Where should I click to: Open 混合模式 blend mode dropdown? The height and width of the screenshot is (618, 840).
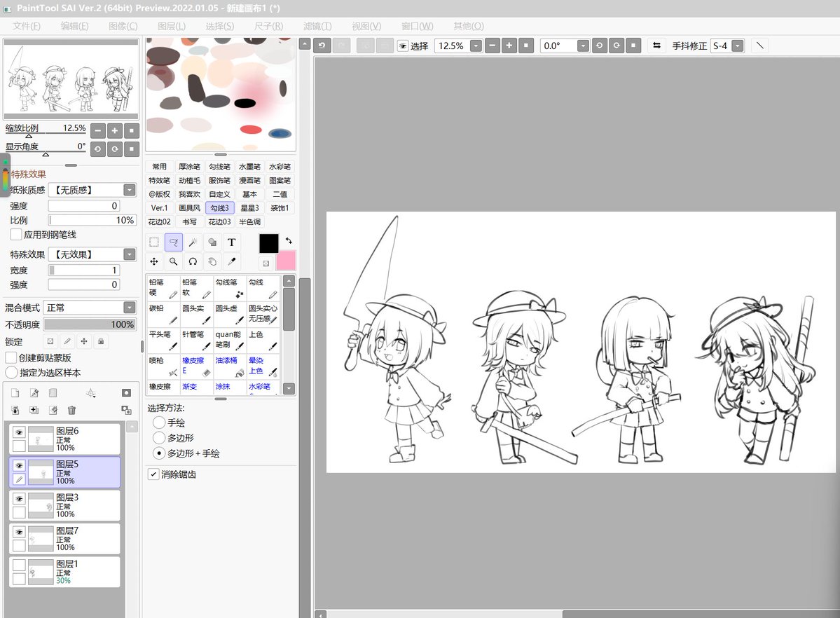130,307
